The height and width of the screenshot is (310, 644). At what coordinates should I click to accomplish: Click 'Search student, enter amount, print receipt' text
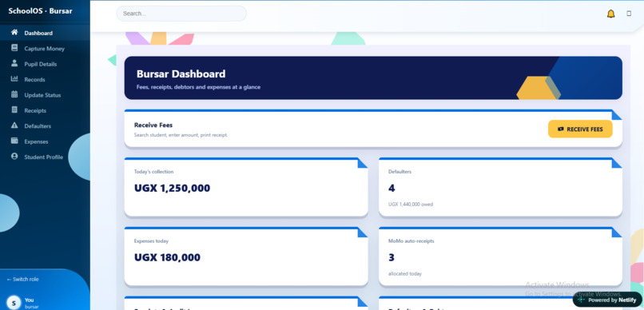pyautogui.click(x=181, y=135)
